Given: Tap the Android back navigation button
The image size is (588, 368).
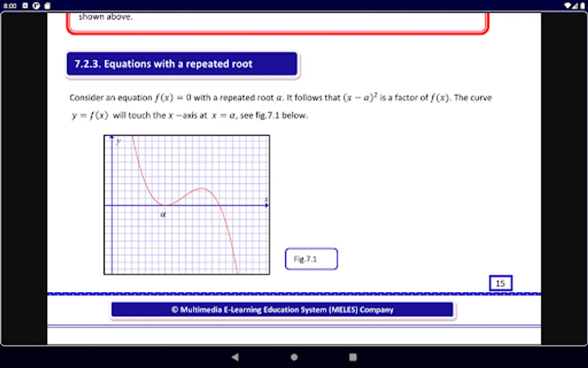Looking at the screenshot, I should click(x=235, y=357).
